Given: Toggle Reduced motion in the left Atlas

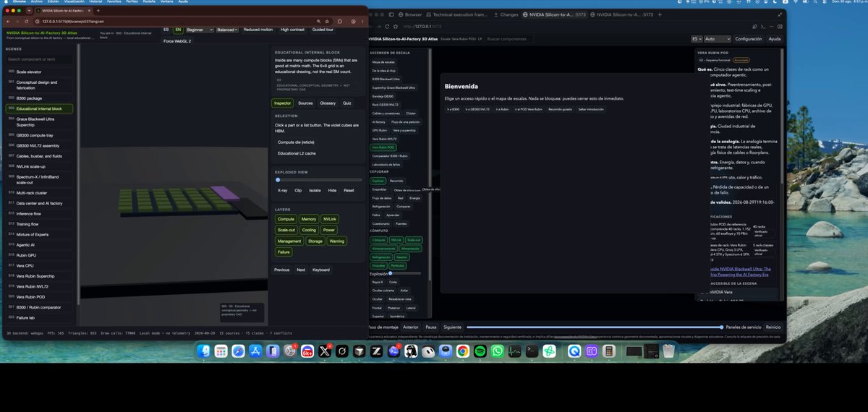Looking at the screenshot, I should click(x=258, y=30).
